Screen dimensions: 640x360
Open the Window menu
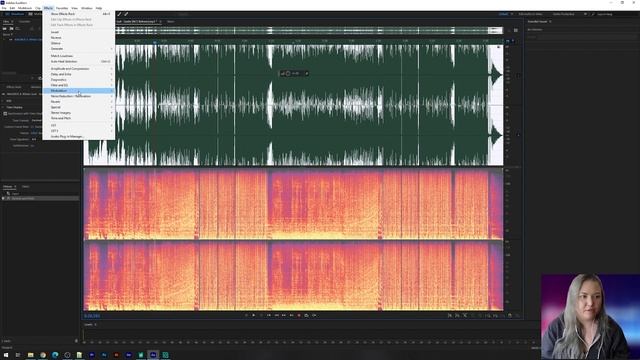(87, 8)
